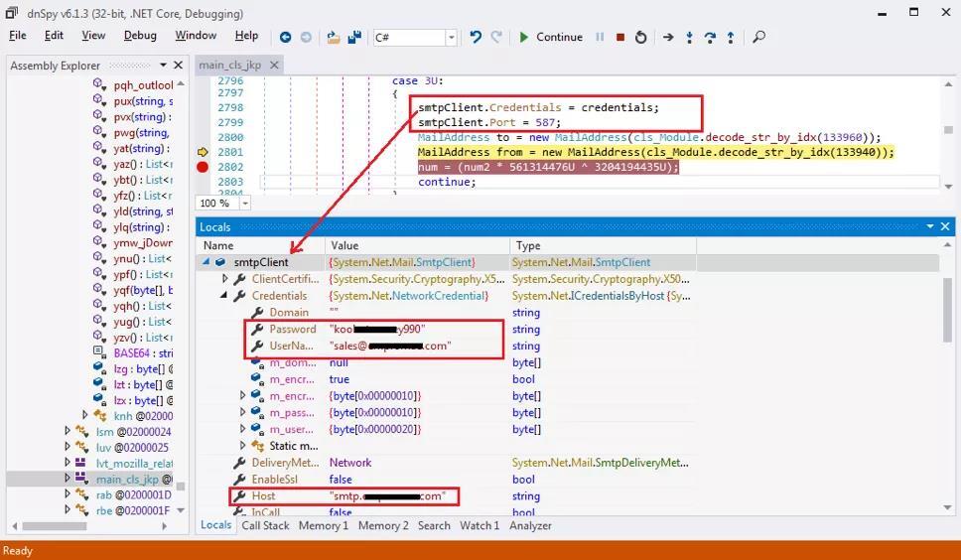Click the Step Over icon
The image size is (961, 560).
[710, 37]
